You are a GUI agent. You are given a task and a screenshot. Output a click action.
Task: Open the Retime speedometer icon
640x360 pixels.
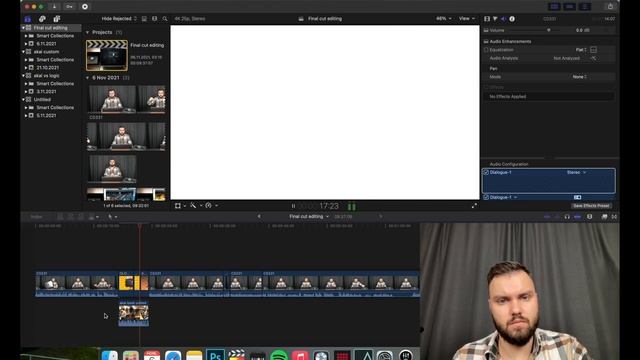click(x=209, y=206)
